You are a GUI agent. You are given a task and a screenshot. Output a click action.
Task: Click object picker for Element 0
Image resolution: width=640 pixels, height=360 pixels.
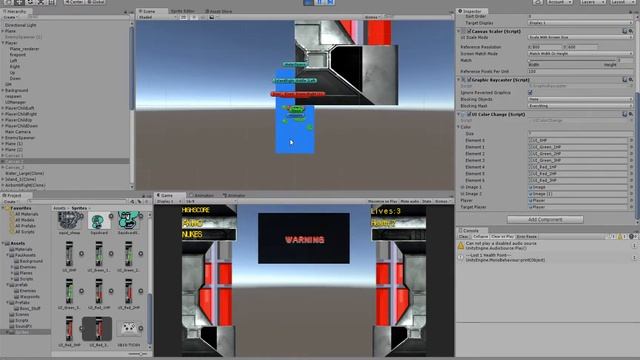pyautogui.click(x=631, y=140)
